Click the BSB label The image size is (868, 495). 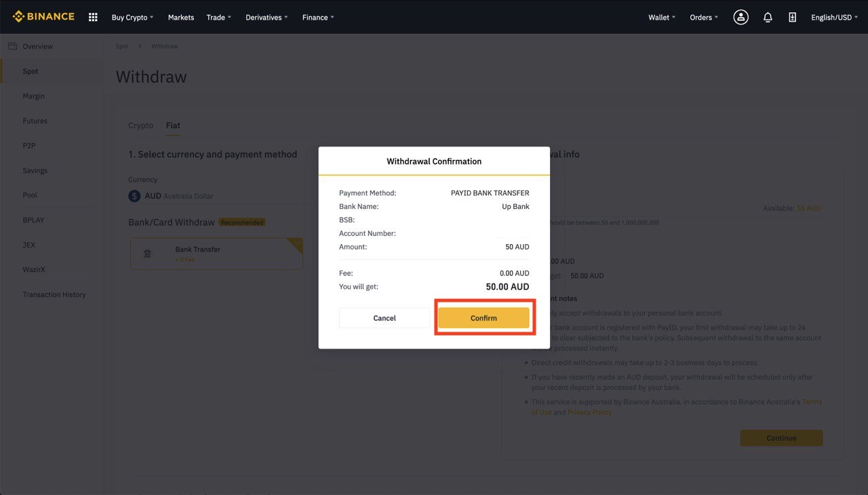(x=347, y=220)
